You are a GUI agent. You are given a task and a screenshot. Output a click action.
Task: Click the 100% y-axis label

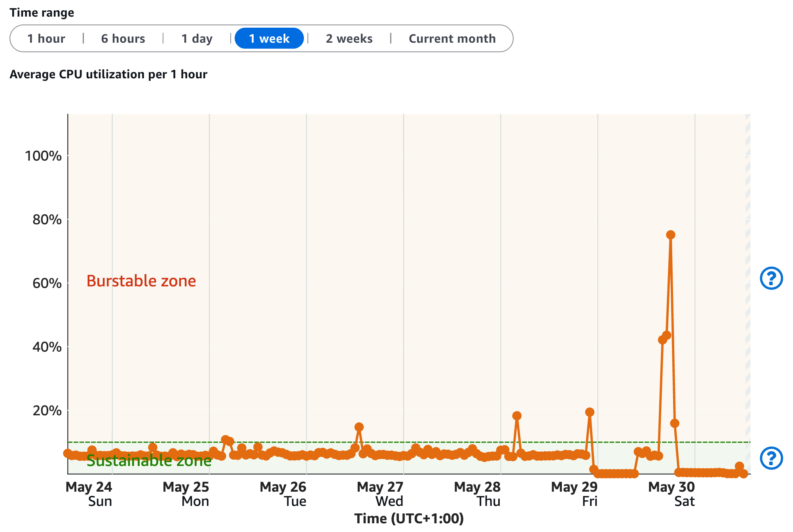(x=43, y=156)
